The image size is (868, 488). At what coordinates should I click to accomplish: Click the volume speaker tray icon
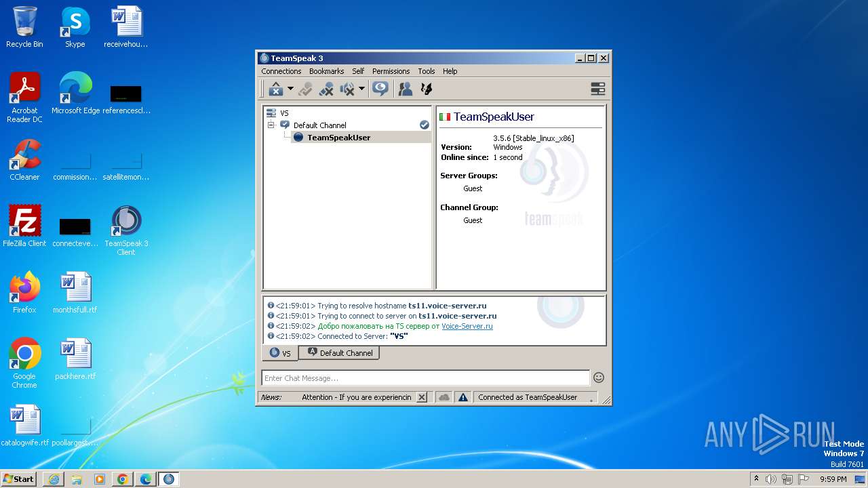pyautogui.click(x=771, y=479)
